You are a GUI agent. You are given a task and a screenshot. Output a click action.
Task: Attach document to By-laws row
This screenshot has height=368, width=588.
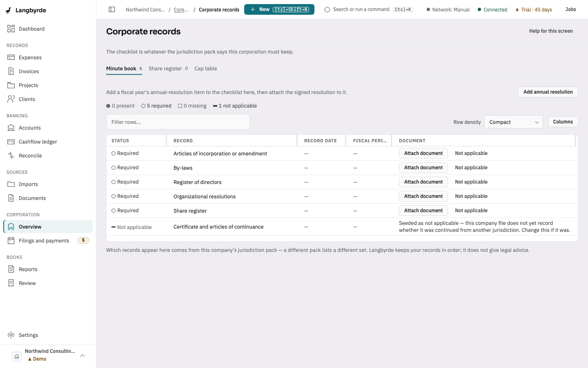click(423, 168)
